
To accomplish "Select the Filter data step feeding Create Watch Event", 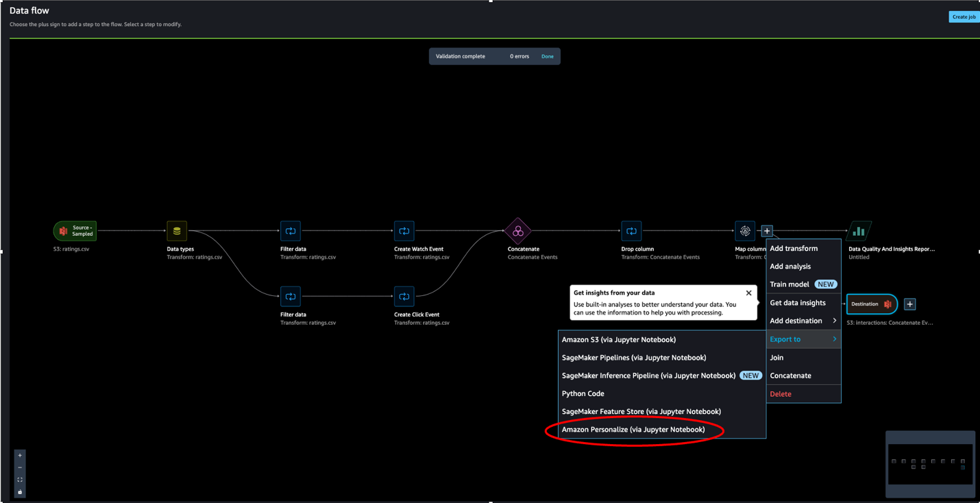I will 291,231.
